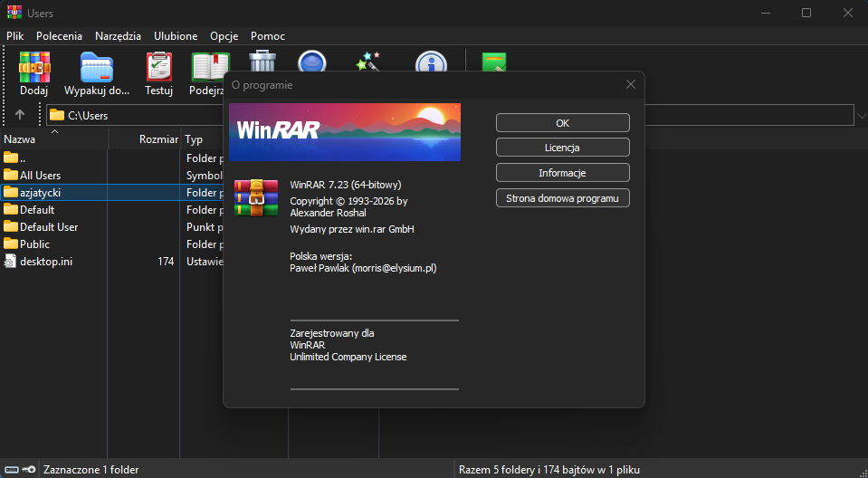The width and height of the screenshot is (868, 478).
Task: Click the OK button in About dialog
Action: pyautogui.click(x=562, y=123)
